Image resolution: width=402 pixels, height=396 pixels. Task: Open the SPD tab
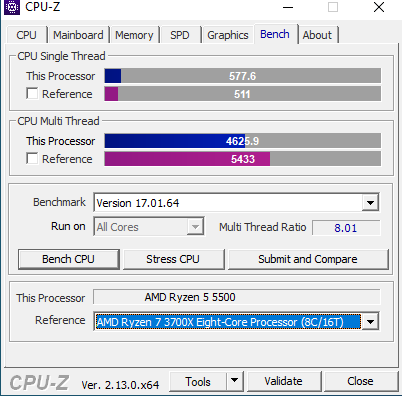[180, 35]
